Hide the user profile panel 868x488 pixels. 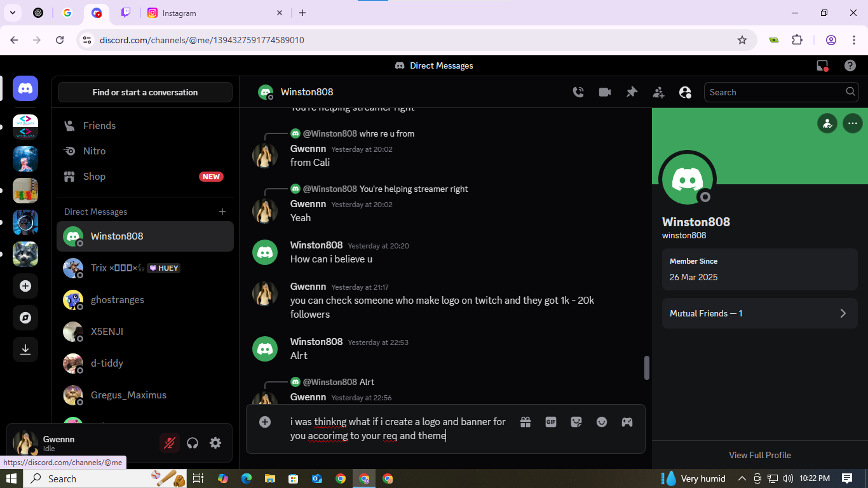pyautogui.click(x=685, y=92)
